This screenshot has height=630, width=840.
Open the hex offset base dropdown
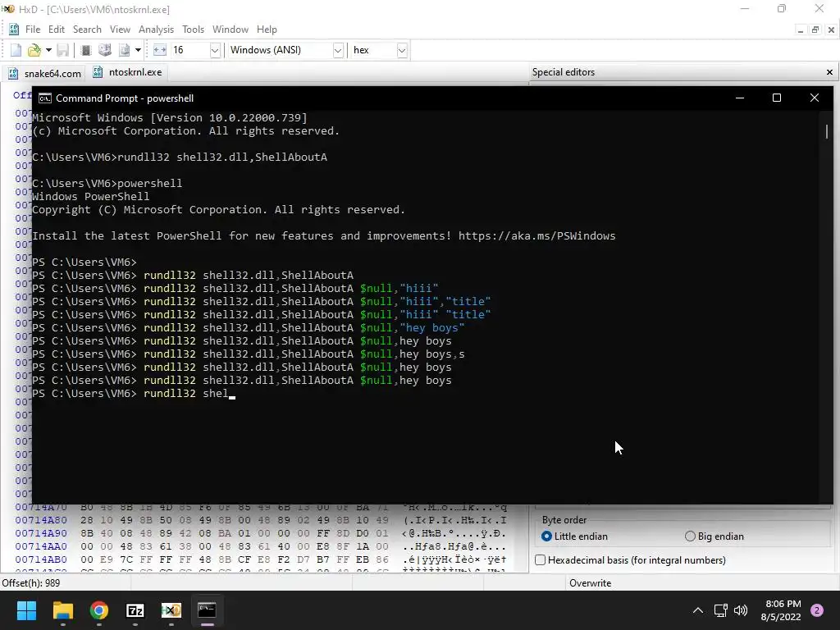click(401, 50)
